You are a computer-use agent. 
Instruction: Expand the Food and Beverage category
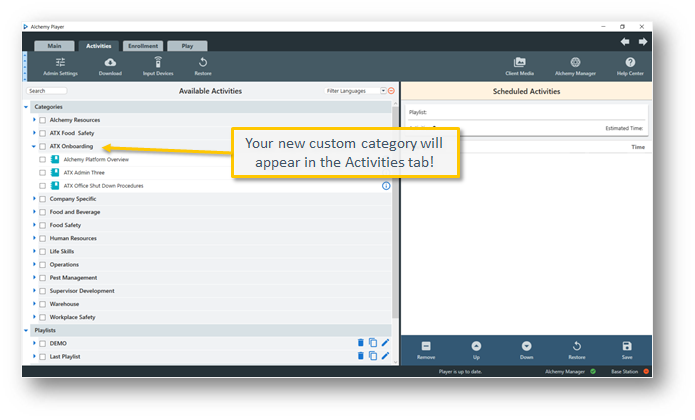(34, 212)
